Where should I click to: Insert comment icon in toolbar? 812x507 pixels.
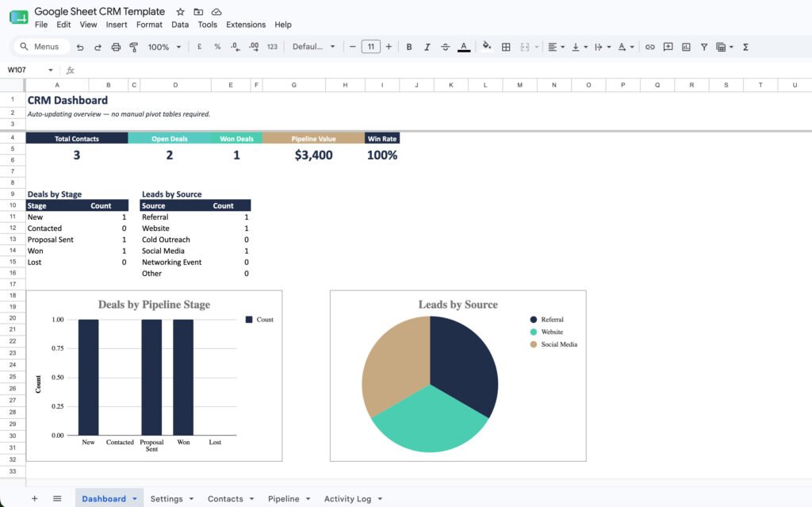(668, 47)
